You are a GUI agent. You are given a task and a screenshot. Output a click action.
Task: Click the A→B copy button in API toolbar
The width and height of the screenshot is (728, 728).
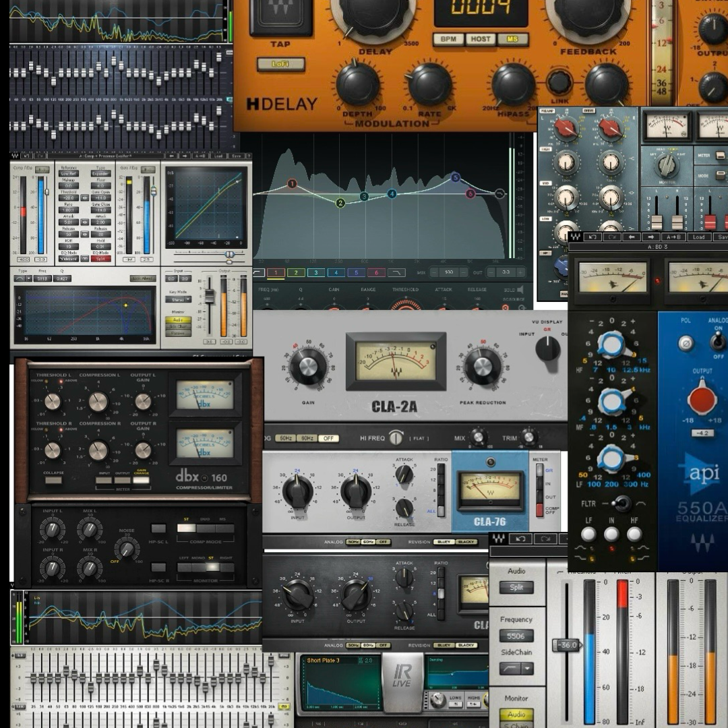(x=673, y=237)
